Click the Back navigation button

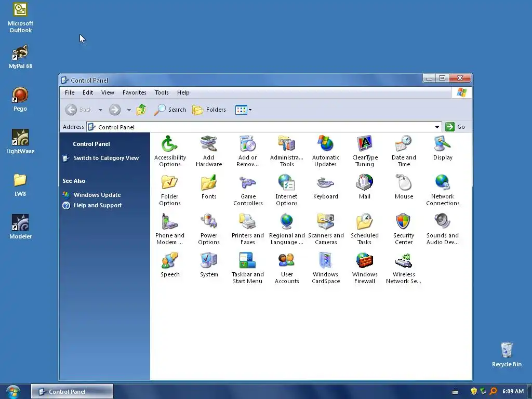79,110
